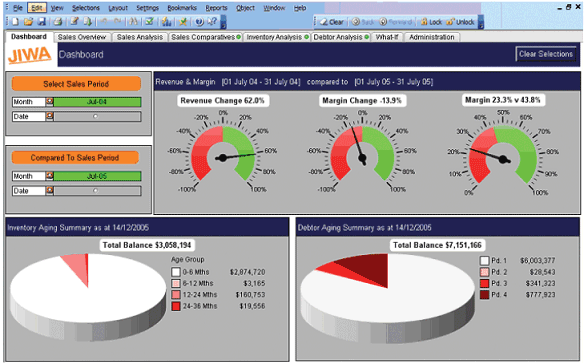584x364 pixels.
Task: Open the Layout menu
Action: pos(118,8)
